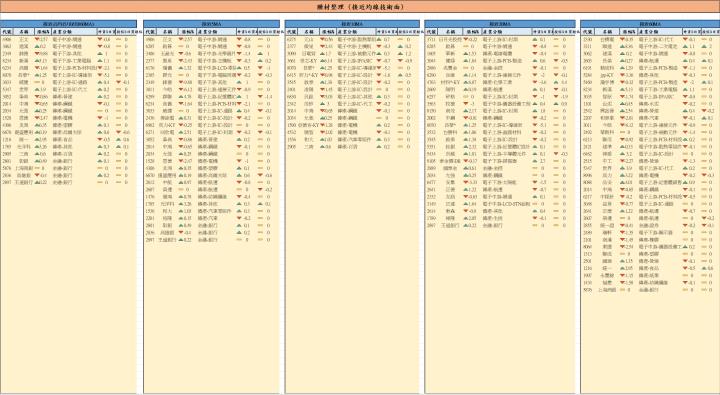Click 名稱 column header under 接近20MA

tap(450, 32)
